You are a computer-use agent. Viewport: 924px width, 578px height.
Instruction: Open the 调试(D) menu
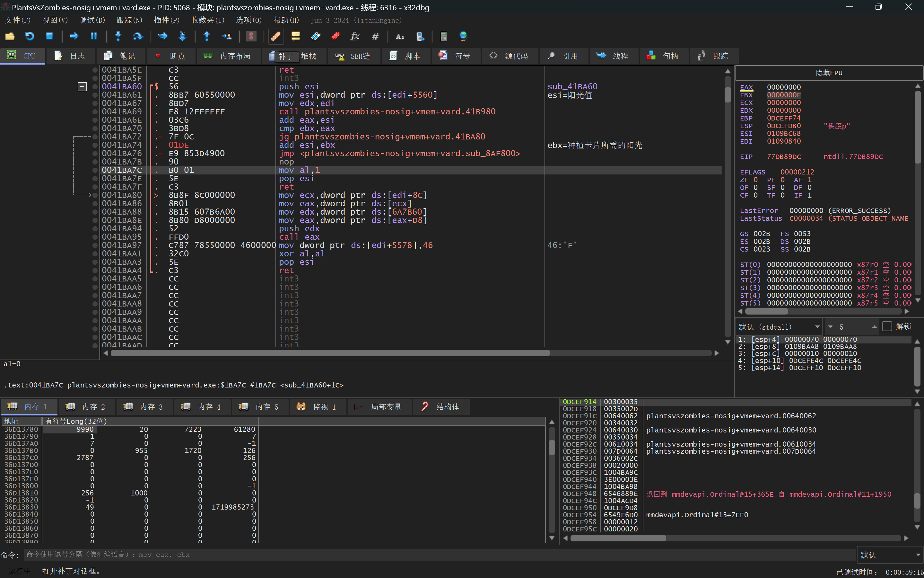pos(92,20)
